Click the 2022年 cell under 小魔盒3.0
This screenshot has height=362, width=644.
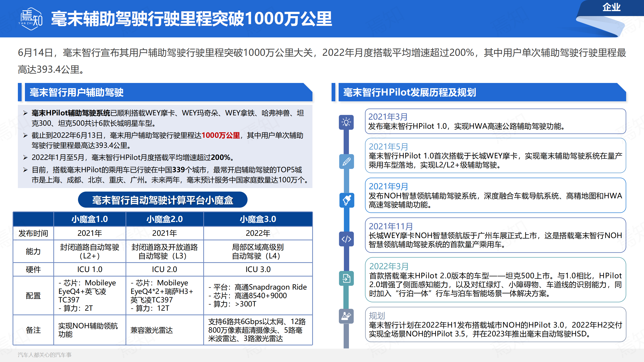pyautogui.click(x=258, y=233)
